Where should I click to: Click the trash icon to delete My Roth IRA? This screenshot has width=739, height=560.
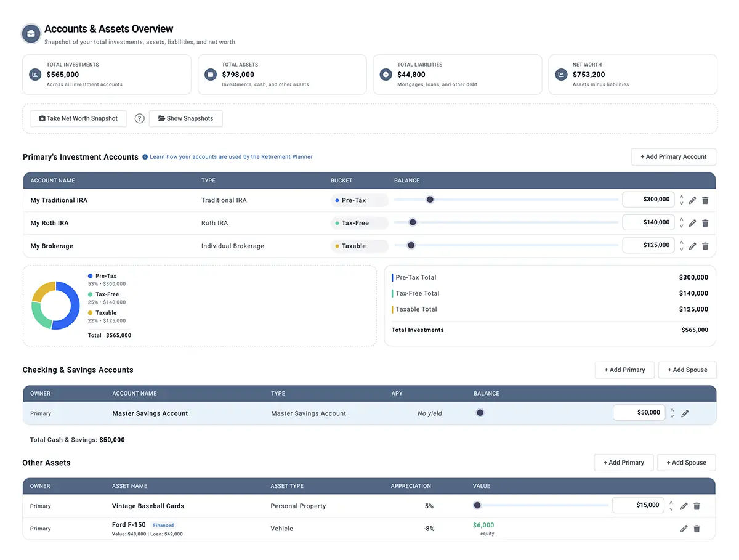[x=705, y=222]
